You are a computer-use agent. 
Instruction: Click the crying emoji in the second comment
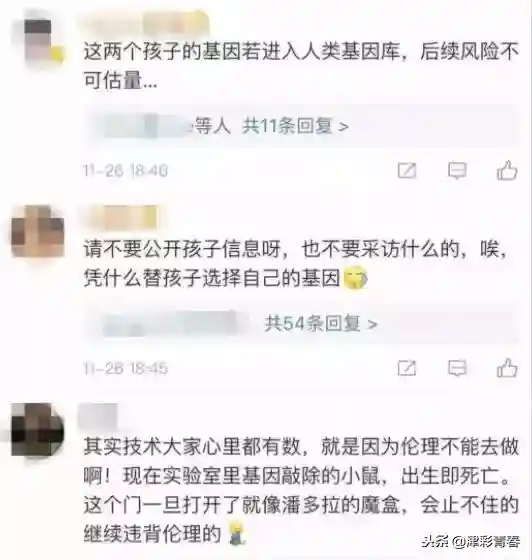click(x=355, y=278)
